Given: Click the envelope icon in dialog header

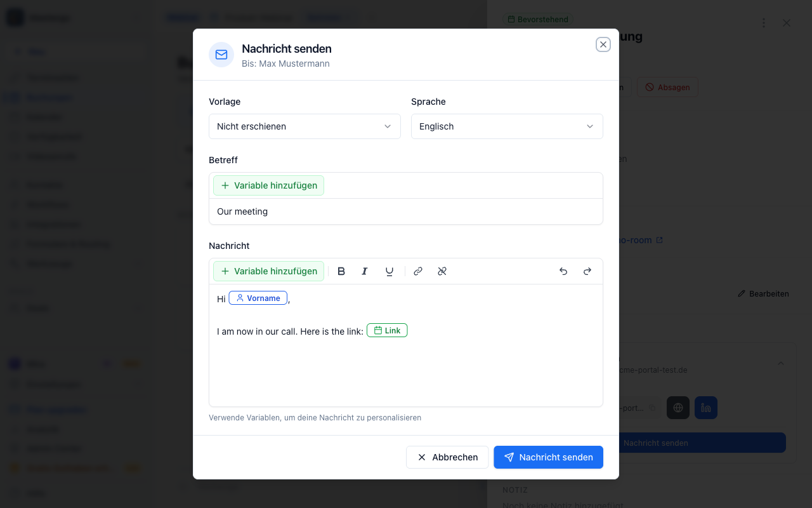Looking at the screenshot, I should pos(221,55).
